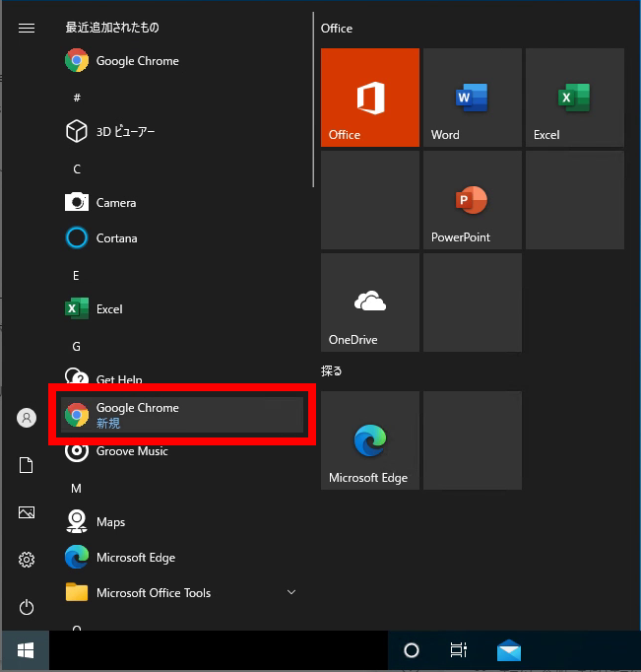The width and height of the screenshot is (641, 672).
Task: Click the Microsoft Office Tools chevron arrow
Action: 291,592
